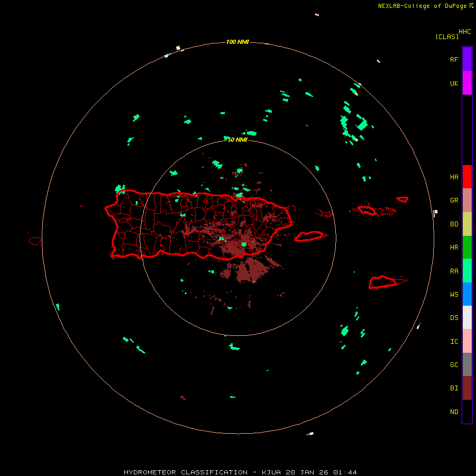The height and width of the screenshot is (476, 476).
Task: Click the WS legend label
Action: click(x=454, y=294)
